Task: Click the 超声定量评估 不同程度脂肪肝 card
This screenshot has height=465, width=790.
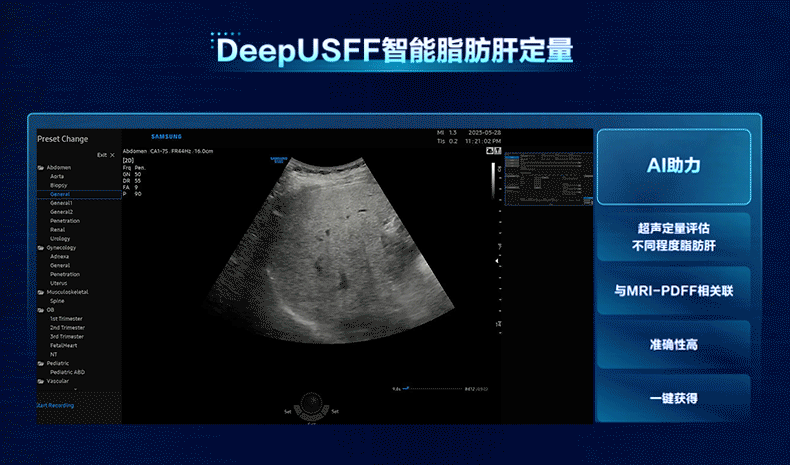Action: click(674, 237)
